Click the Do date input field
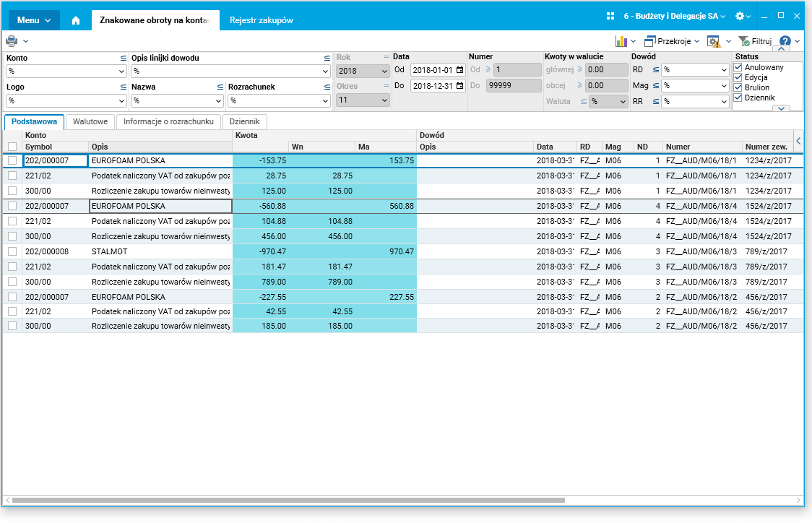The height and width of the screenshot is (523, 812). point(433,85)
